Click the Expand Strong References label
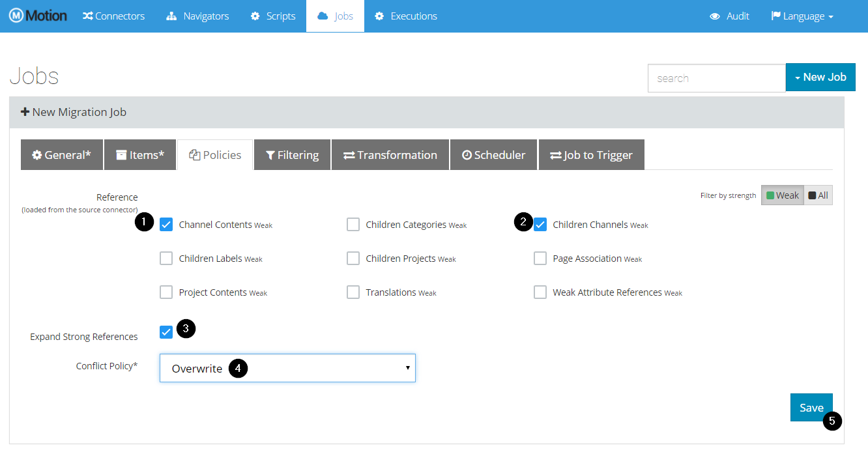 (x=84, y=337)
